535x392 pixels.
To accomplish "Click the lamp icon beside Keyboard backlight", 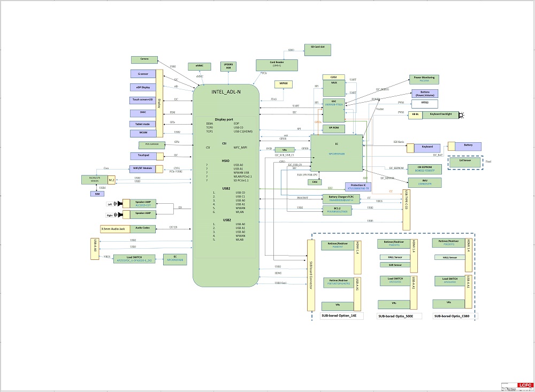I will (x=461, y=116).
